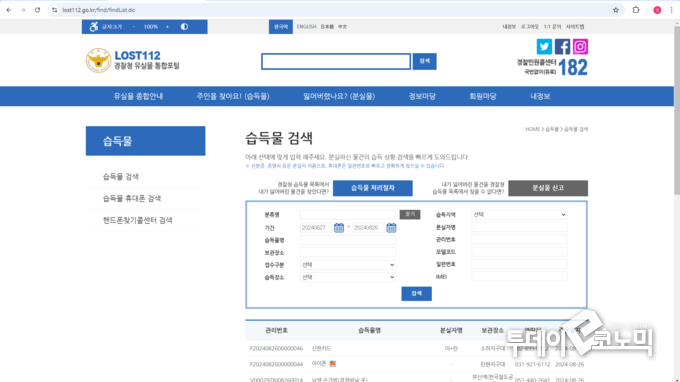Screen dimensions: 680x382
Task: Focus the 모델코드 input field
Action: (519, 251)
